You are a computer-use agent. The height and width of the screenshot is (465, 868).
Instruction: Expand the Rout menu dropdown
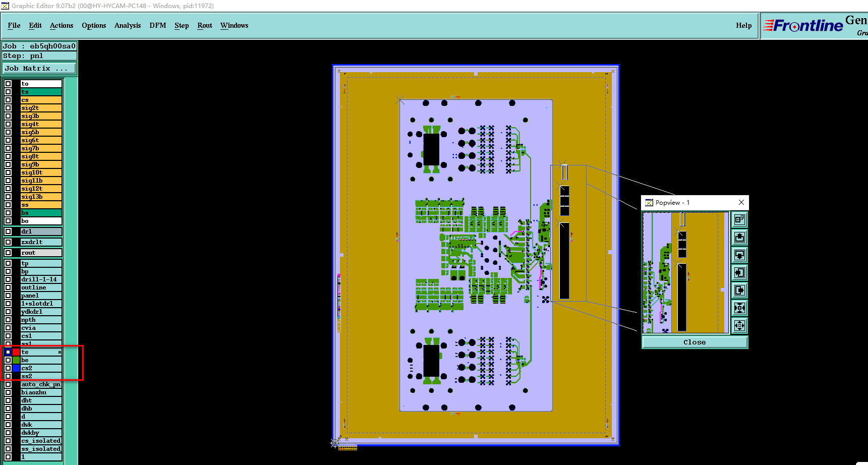click(x=205, y=25)
